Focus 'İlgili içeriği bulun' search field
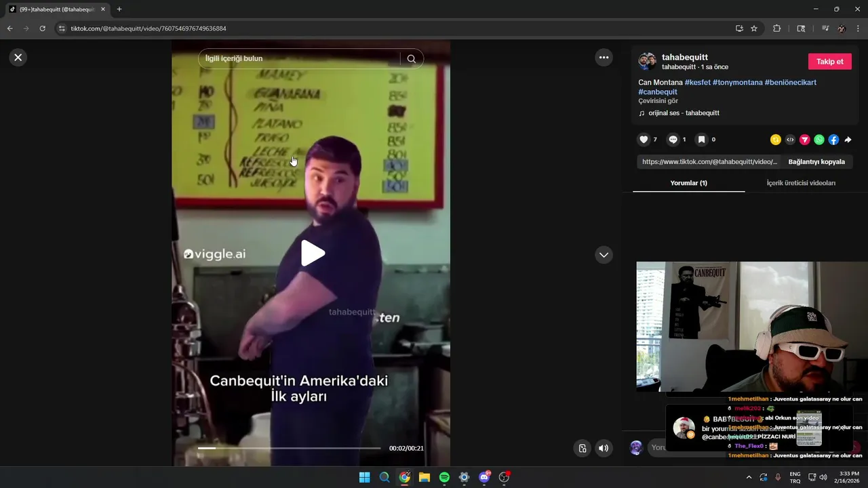 tap(298, 59)
